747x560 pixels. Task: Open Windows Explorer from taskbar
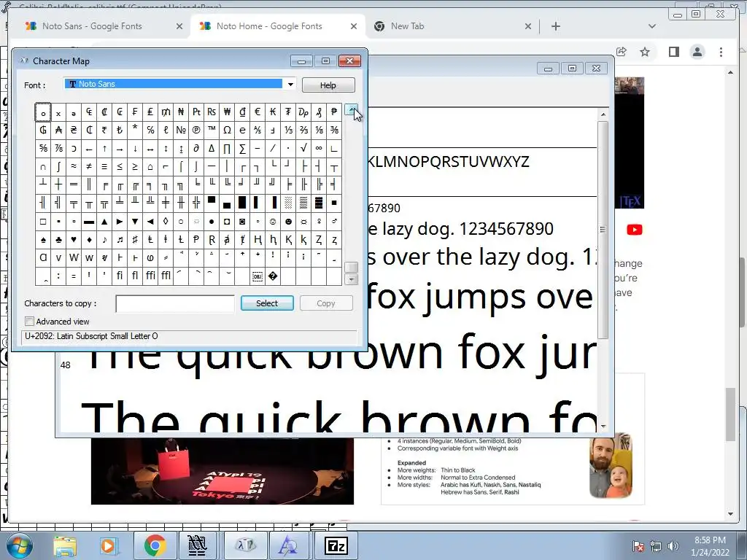(65, 546)
